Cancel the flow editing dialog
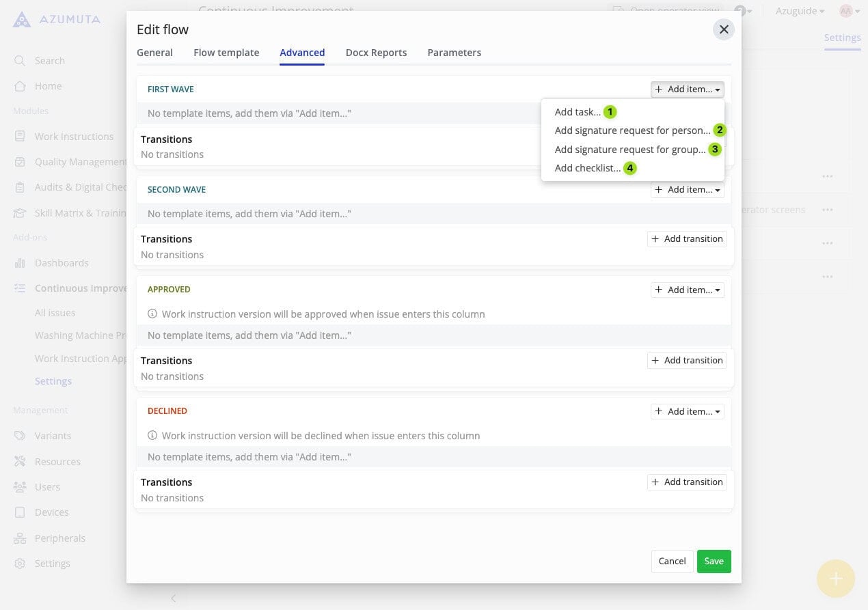The height and width of the screenshot is (610, 868). (x=672, y=561)
